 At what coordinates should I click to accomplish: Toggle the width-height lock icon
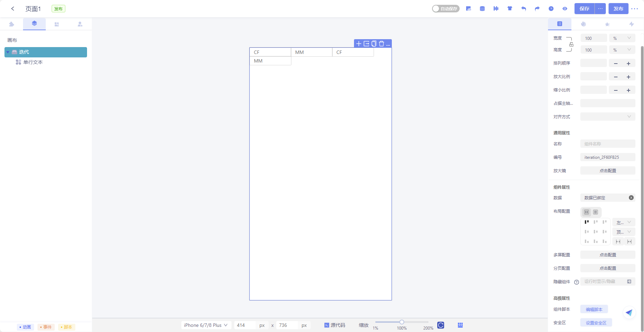571,44
